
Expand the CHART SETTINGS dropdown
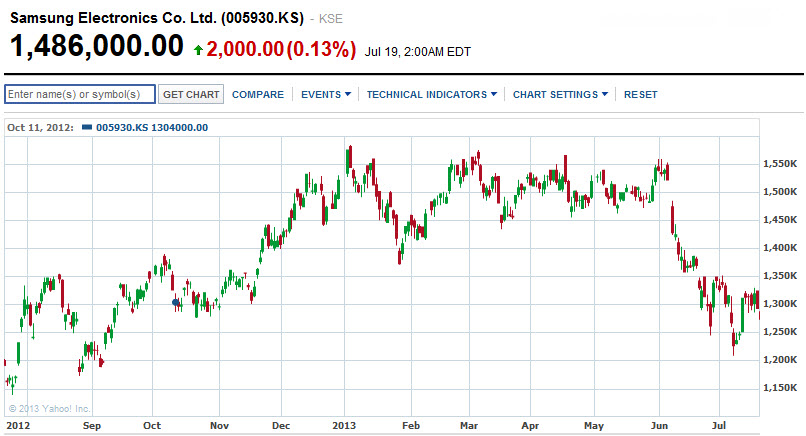[x=560, y=95]
